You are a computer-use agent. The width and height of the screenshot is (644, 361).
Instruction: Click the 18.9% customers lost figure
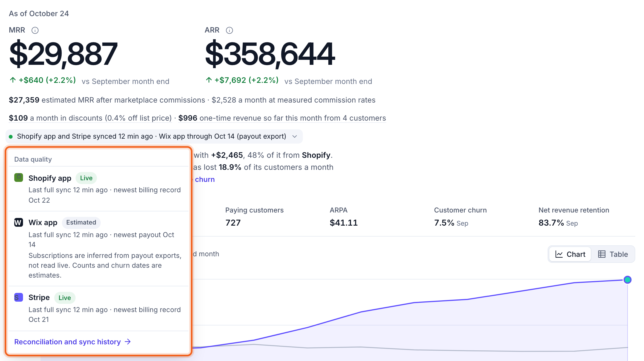230,167
